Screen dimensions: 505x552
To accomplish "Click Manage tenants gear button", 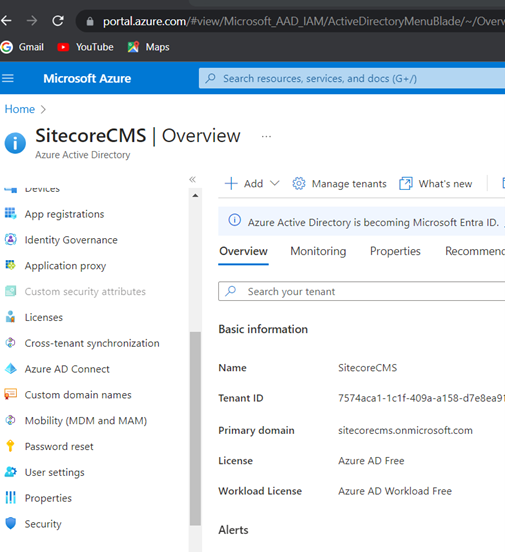I will (339, 183).
